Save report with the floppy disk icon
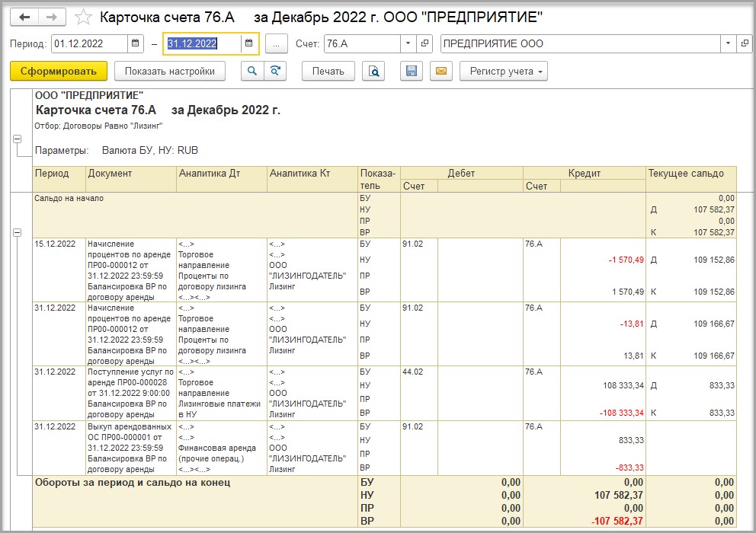Viewport: 756px width, 533px height. (x=412, y=72)
